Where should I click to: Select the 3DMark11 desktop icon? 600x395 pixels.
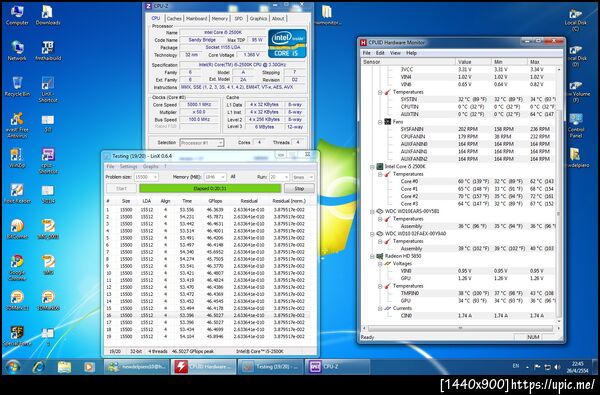pos(17,300)
